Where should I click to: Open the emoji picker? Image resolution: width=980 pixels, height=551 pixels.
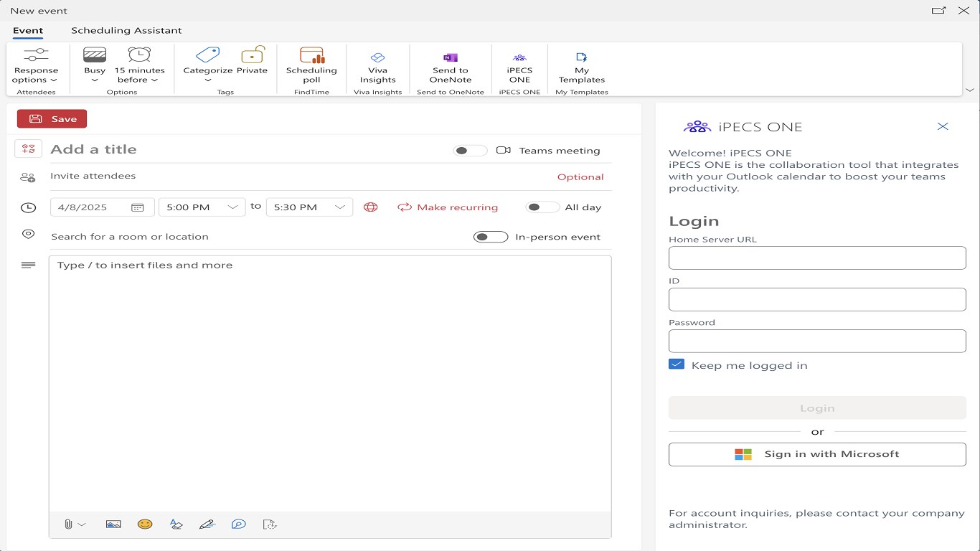click(145, 524)
